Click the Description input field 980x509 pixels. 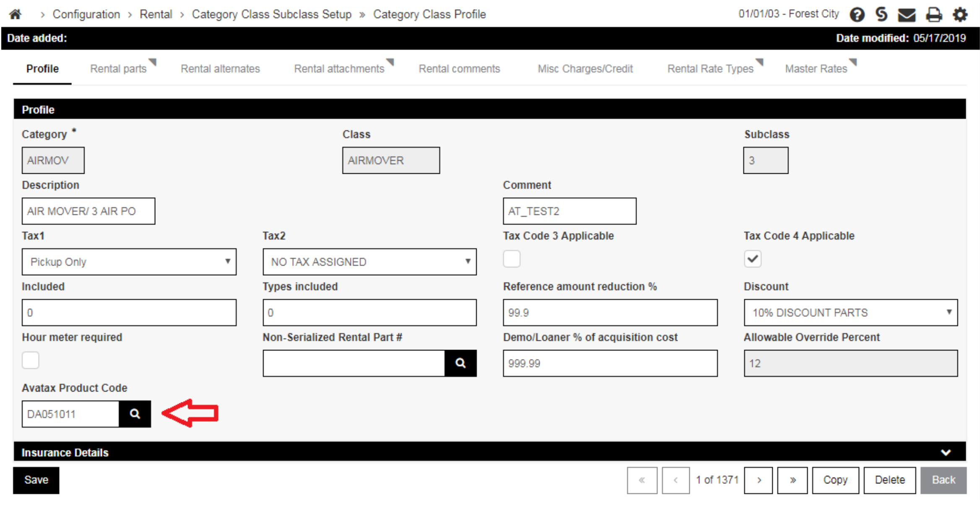coord(89,211)
